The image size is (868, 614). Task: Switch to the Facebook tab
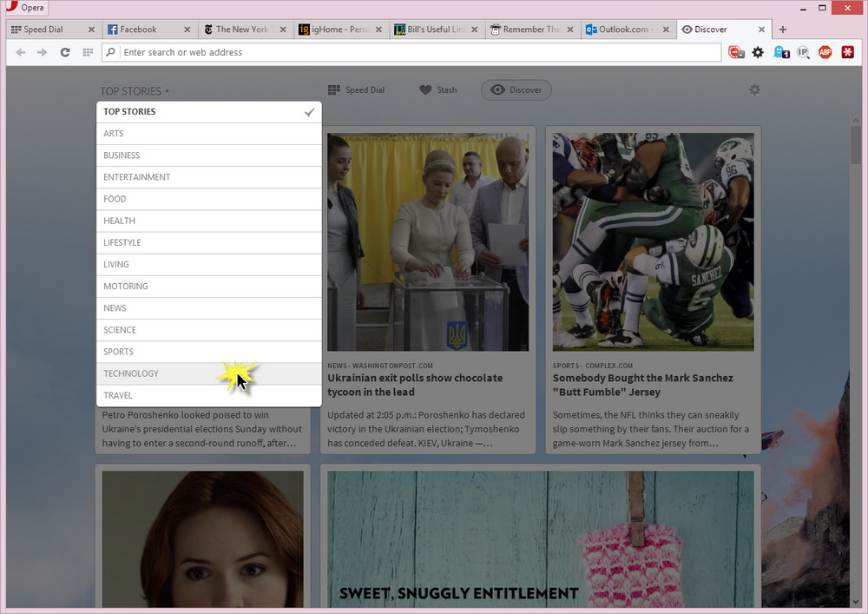click(x=149, y=30)
